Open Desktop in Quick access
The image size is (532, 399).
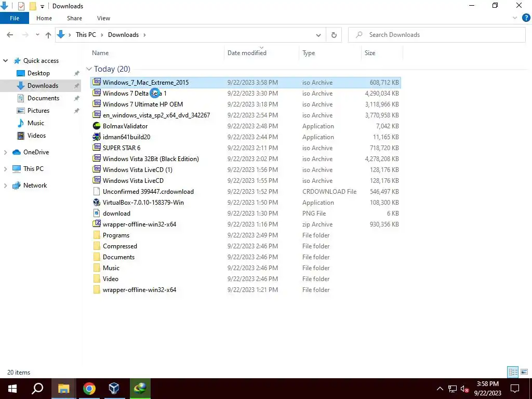38,73
